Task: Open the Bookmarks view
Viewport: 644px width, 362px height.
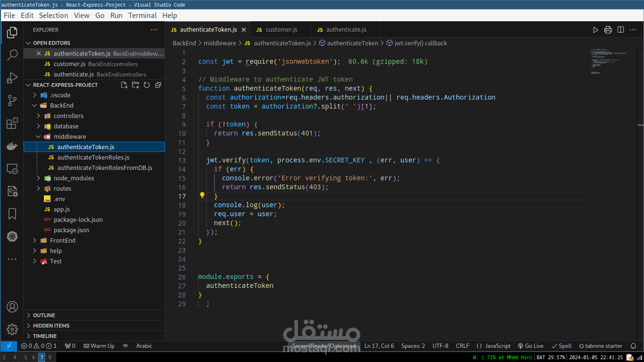Action: 12,214
